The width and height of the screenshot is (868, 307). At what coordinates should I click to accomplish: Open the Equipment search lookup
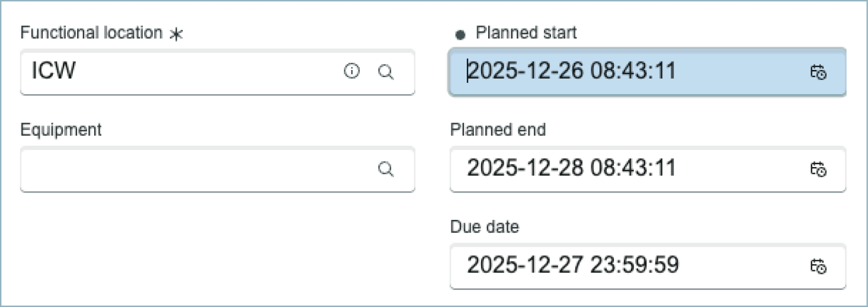tap(386, 170)
